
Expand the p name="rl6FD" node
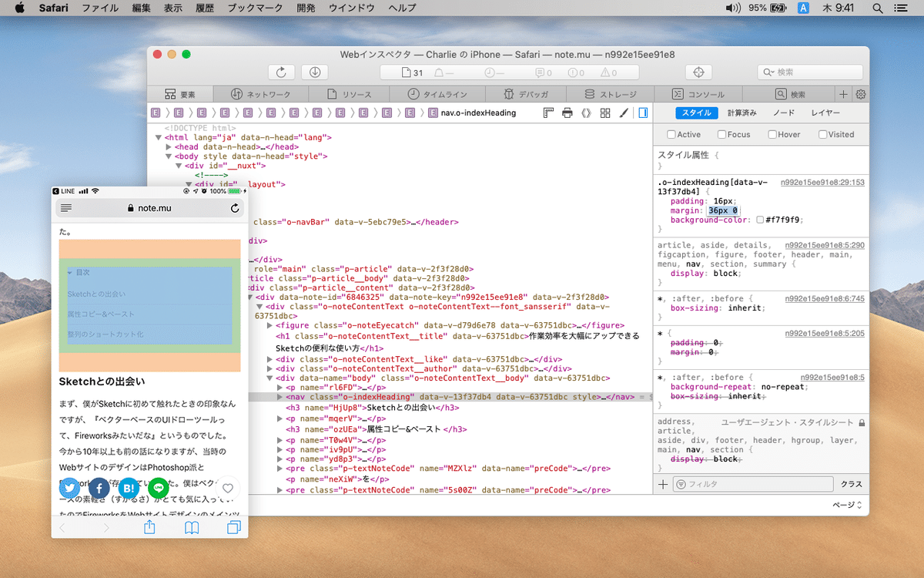tap(280, 388)
